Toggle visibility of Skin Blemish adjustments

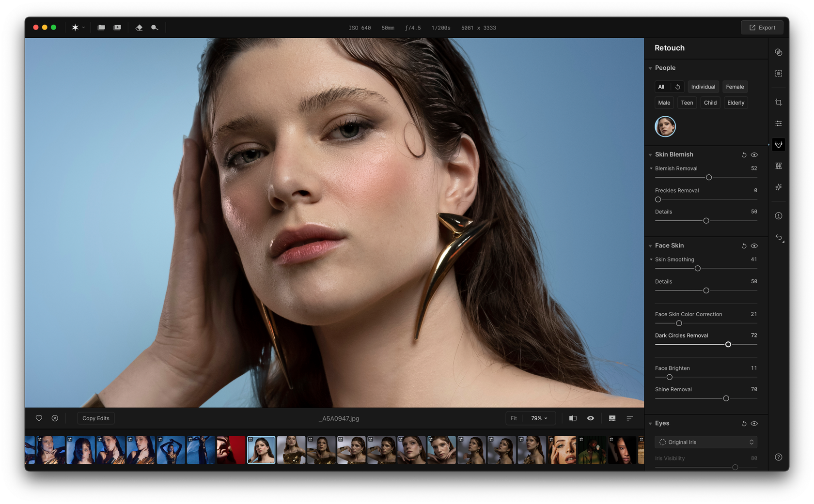[x=754, y=154]
